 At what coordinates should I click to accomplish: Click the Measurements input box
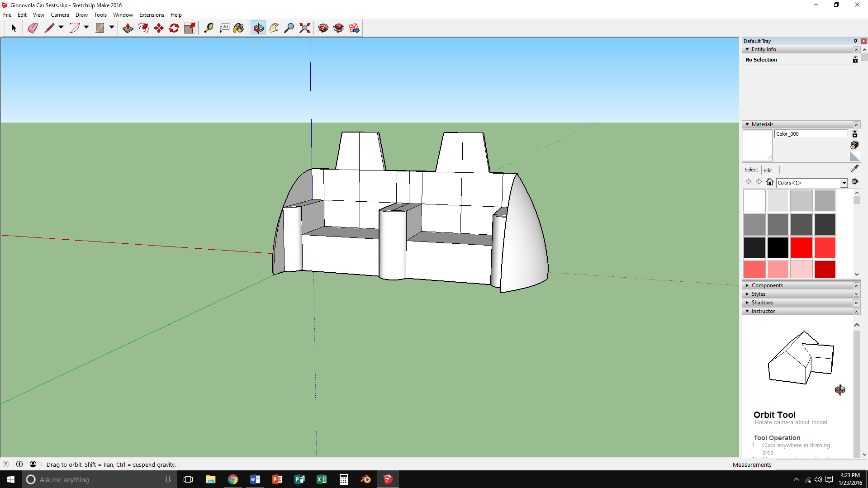[x=820, y=464]
